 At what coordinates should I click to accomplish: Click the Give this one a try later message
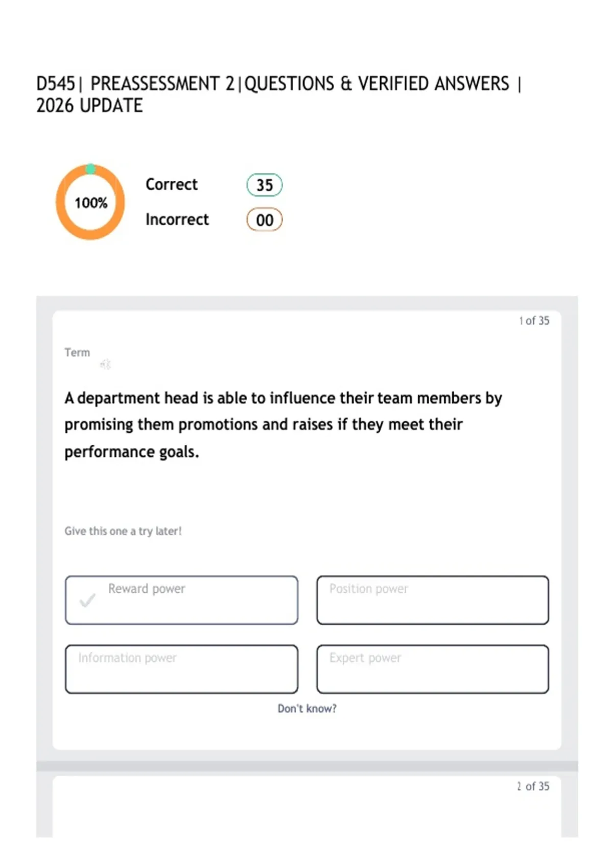[x=123, y=531]
